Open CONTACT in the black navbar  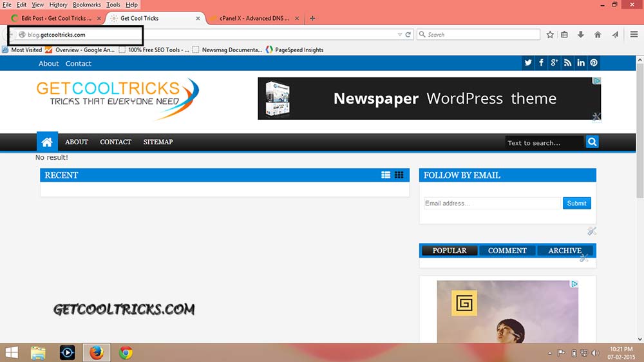115,142
